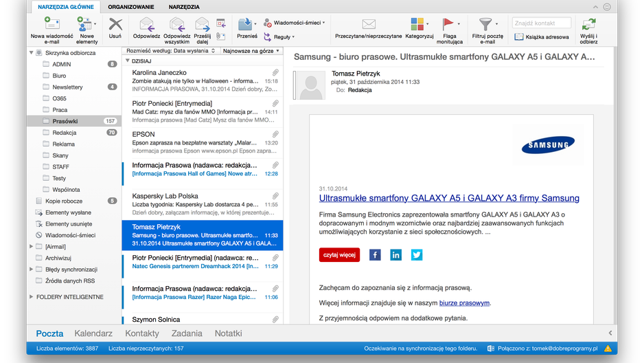Collapse navigation bar with arrow
Viewport: 644px width, 363px height.
click(x=610, y=333)
